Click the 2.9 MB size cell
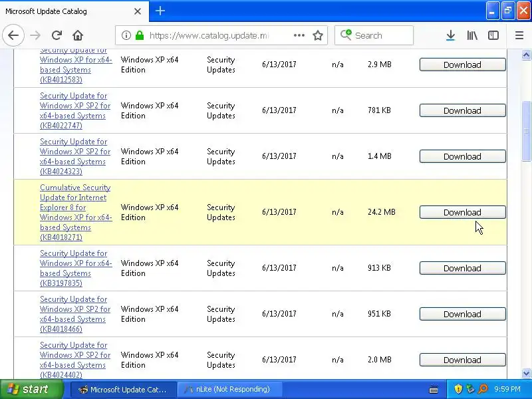Viewport: 532px width, 399px height. [x=379, y=64]
